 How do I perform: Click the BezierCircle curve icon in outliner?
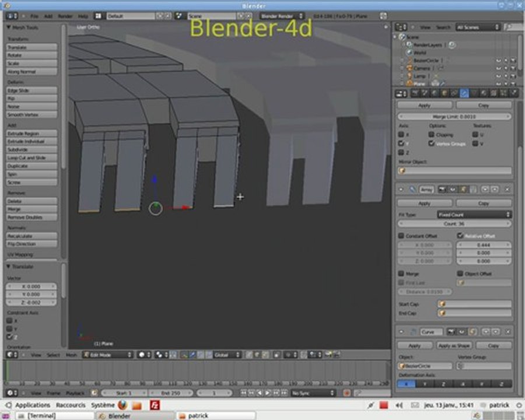pos(409,60)
